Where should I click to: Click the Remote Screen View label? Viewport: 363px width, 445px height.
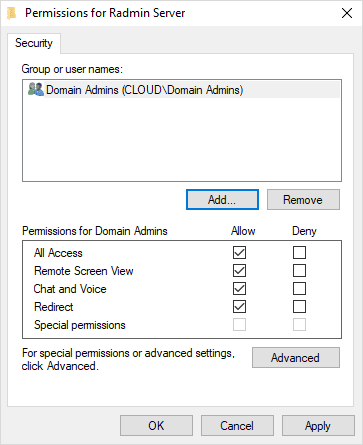(x=84, y=271)
